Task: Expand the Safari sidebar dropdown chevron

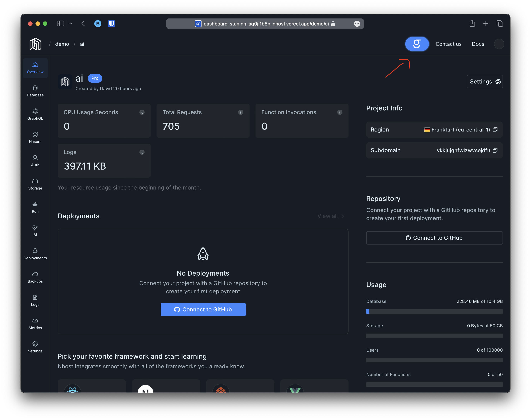Action: [x=71, y=24]
